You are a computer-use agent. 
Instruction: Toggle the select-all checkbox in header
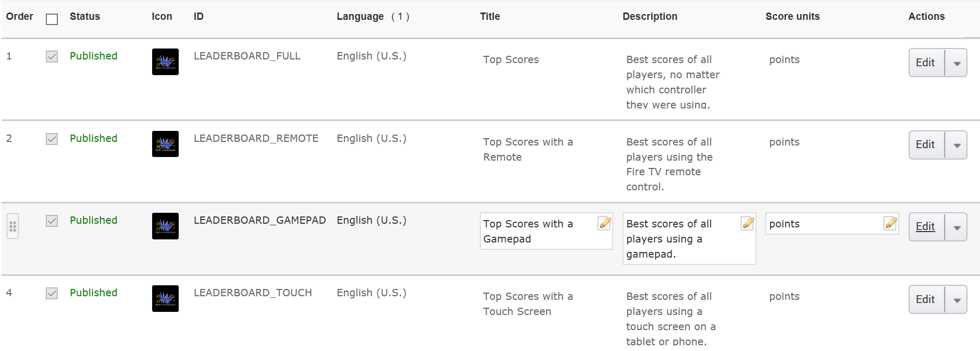[52, 19]
